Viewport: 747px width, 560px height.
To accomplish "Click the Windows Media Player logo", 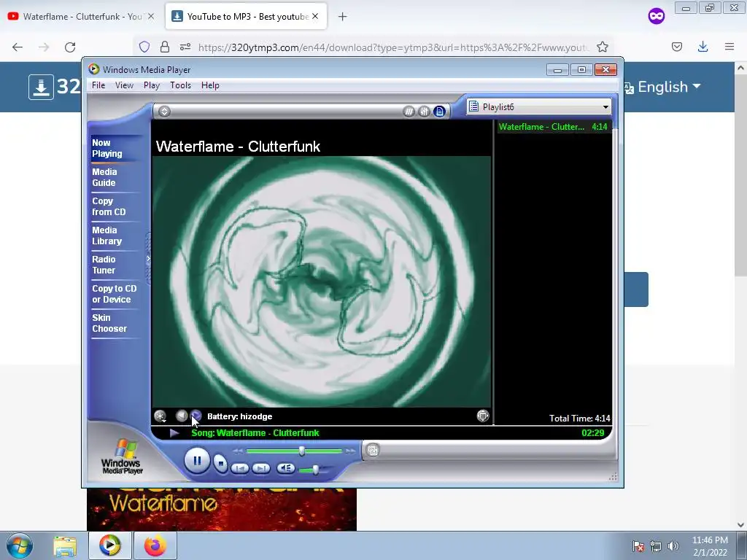I will tap(123, 456).
